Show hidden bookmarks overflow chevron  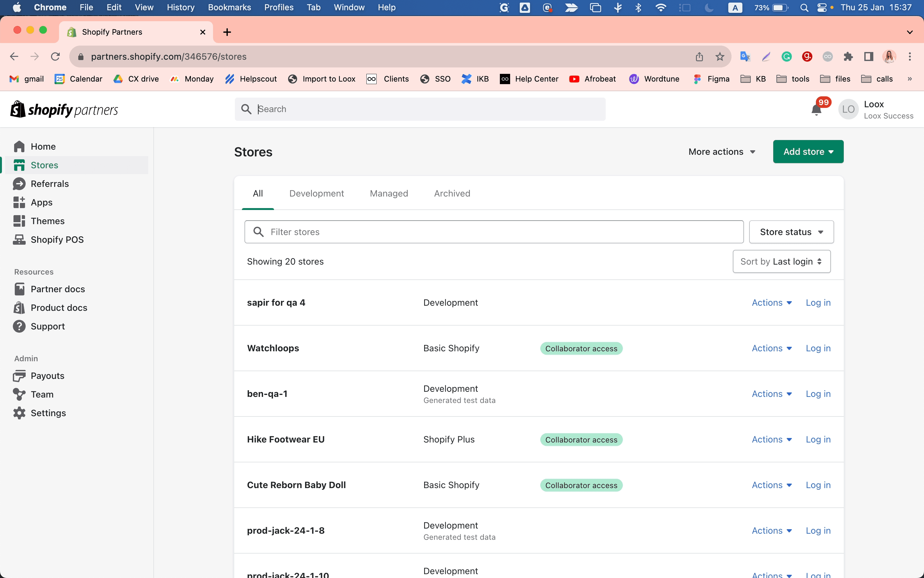910,79
